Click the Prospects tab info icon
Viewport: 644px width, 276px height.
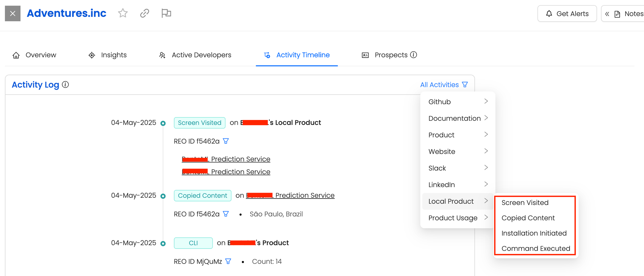pyautogui.click(x=414, y=55)
